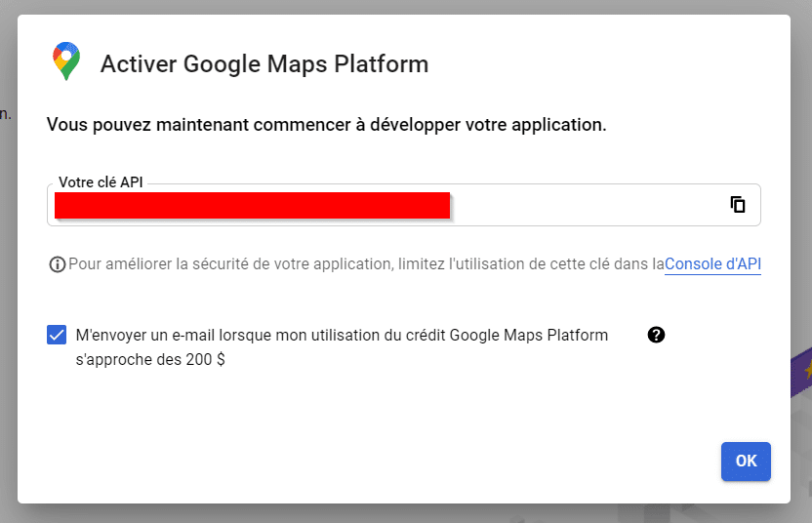Viewport: 812px width, 523px height.
Task: Click the Vous pouvez maintenant commencer heading
Action: [326, 125]
